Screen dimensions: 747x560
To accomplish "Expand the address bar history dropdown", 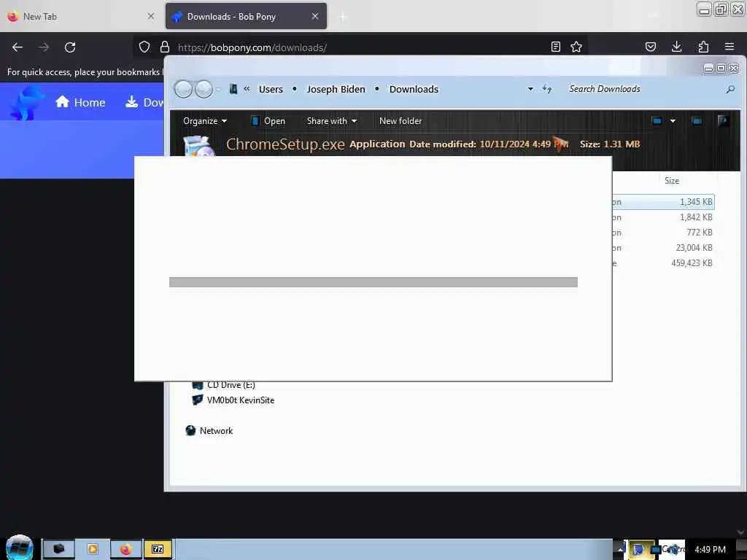I will tap(530, 89).
